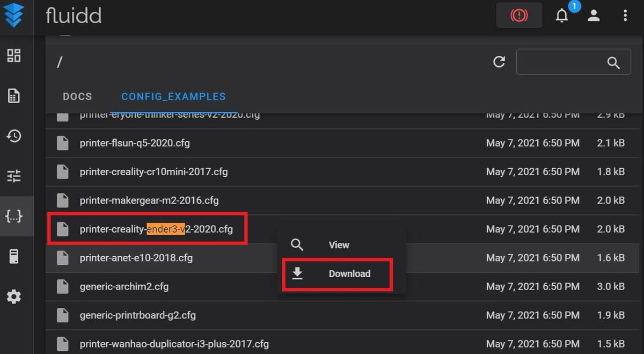This screenshot has height=354, width=644.
Task: Click file icon beside printer-wanhao-duplicator-i3-plus-2017.cfg
Action: pyautogui.click(x=63, y=344)
